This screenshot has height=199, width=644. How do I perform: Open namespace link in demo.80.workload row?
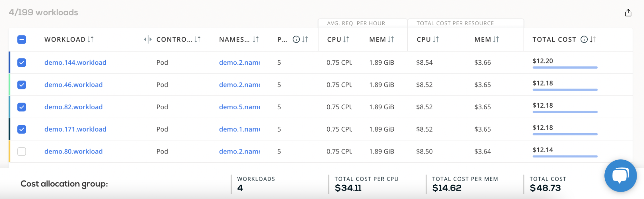point(240,152)
